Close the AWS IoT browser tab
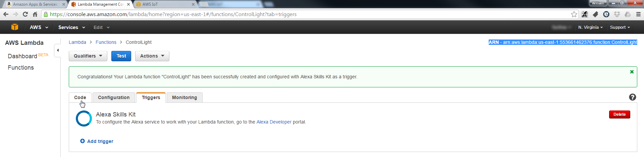The width and height of the screenshot is (644, 157). click(x=193, y=4)
